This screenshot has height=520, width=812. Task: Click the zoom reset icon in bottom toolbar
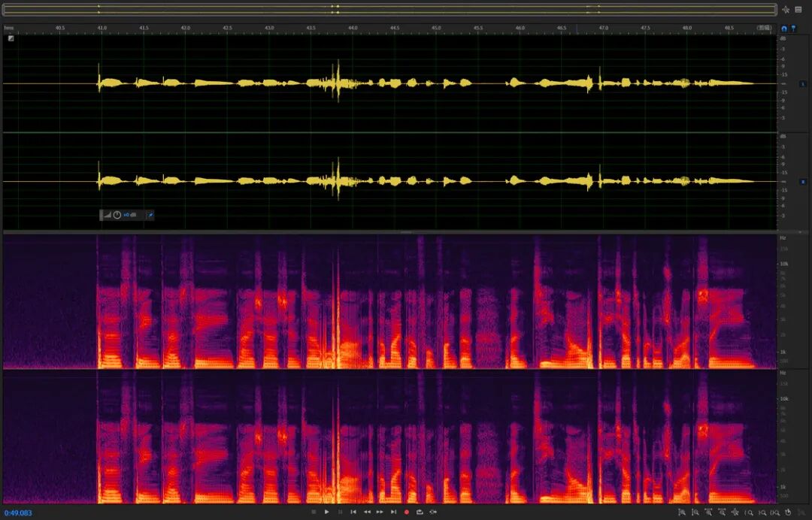point(788,512)
